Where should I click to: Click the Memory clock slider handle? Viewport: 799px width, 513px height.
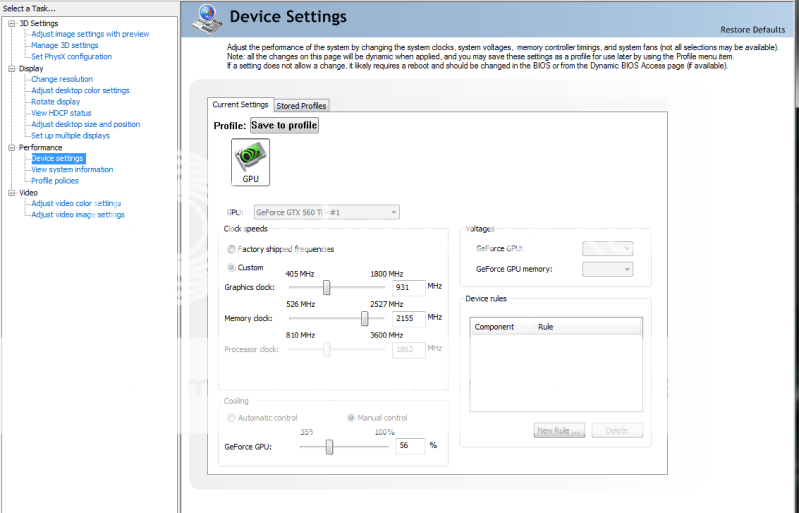pos(364,318)
